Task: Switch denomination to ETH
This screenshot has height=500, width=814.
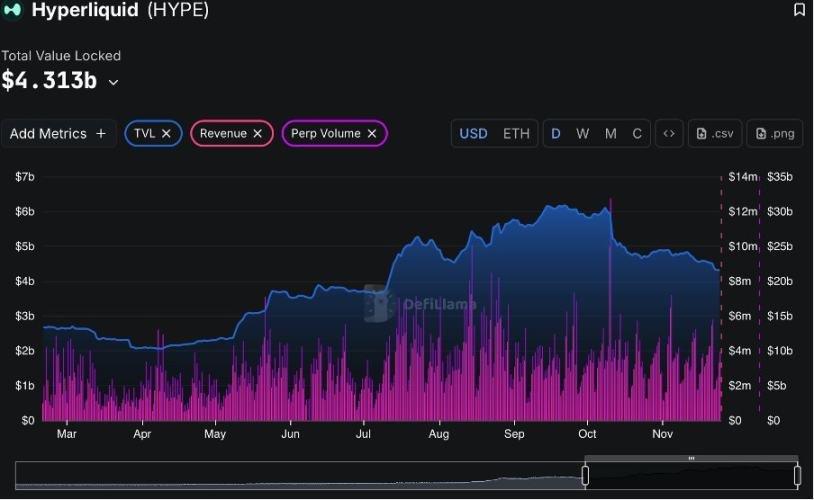Action: [516, 133]
